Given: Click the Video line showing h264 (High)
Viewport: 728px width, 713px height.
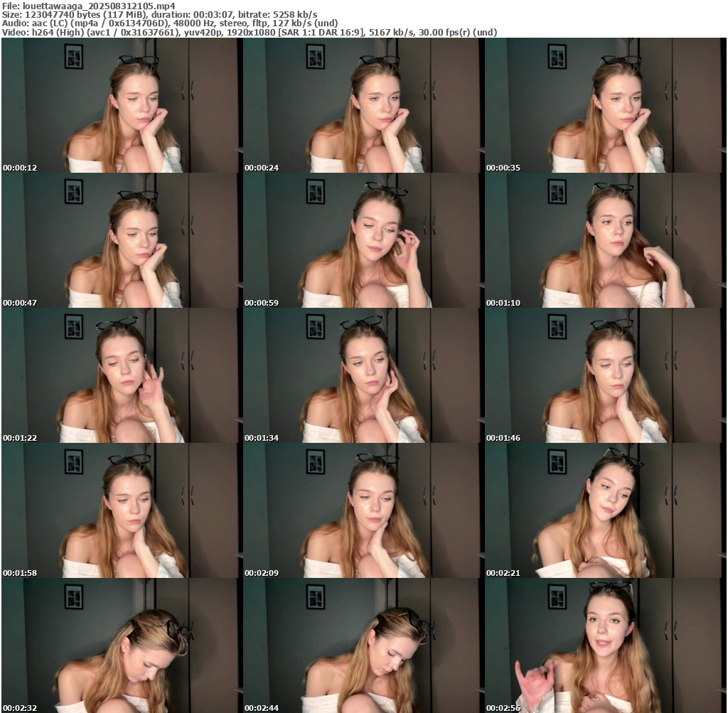Looking at the screenshot, I should pyautogui.click(x=250, y=33).
